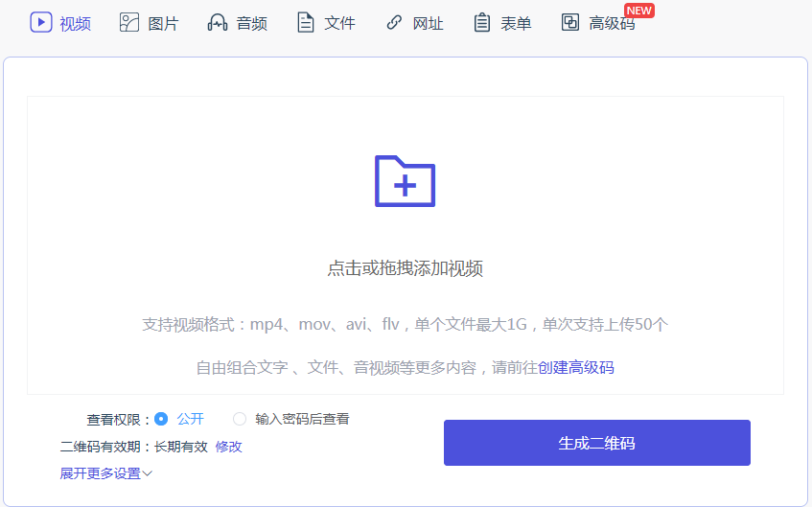
Task: Switch to the 图片 tab label
Action: pyautogui.click(x=163, y=23)
